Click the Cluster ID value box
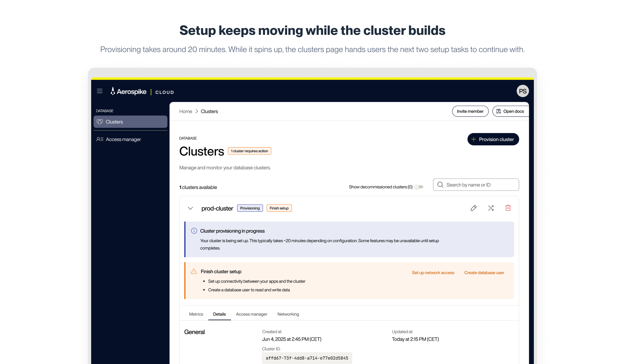 307,358
